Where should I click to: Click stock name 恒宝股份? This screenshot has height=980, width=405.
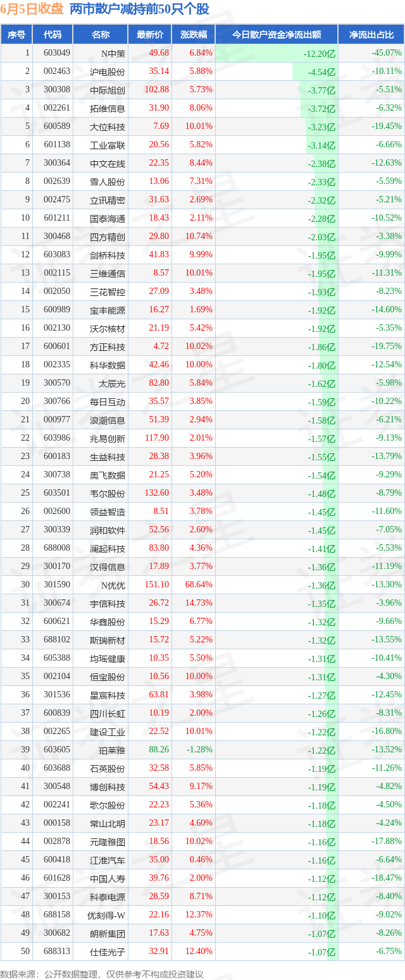click(108, 677)
